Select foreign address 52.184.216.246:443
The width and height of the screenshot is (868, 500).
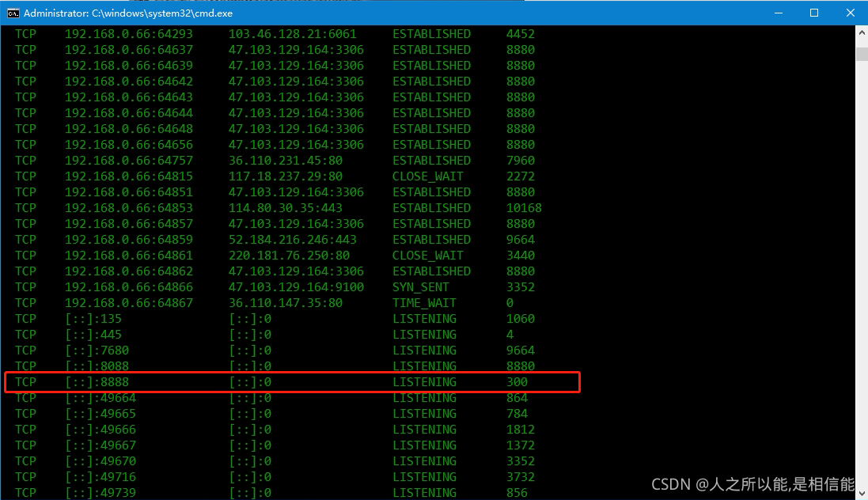coord(292,240)
